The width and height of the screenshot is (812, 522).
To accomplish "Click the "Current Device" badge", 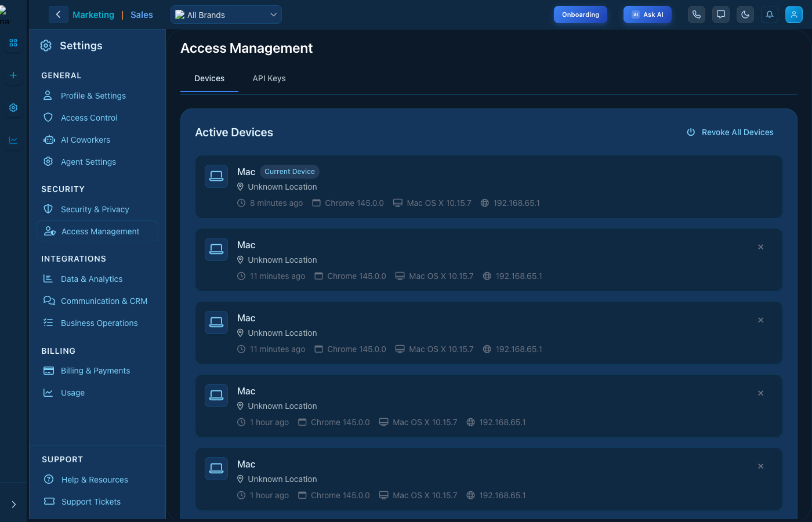I will click(x=290, y=172).
